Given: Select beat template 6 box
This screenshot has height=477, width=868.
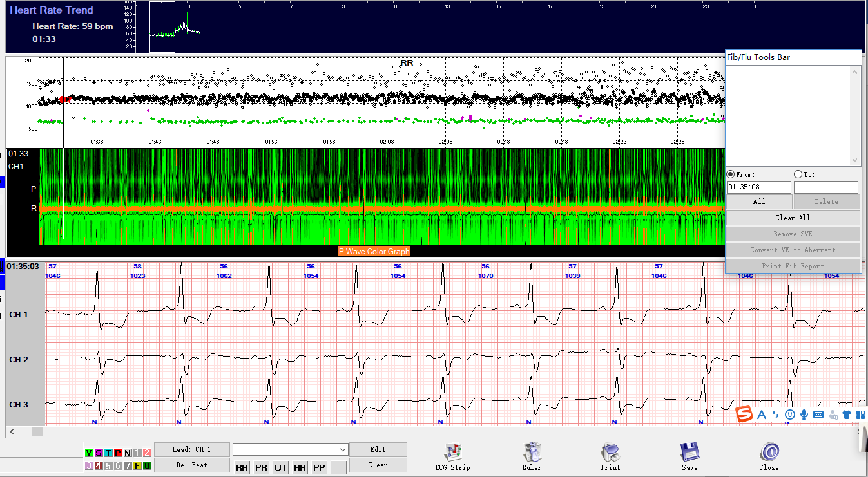Looking at the screenshot, I should [x=118, y=465].
